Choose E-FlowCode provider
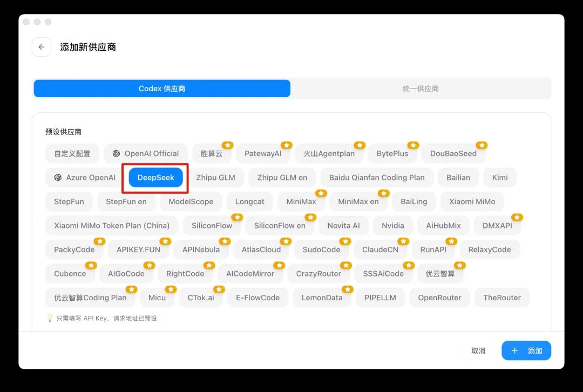The image size is (583, 392). [x=257, y=298]
